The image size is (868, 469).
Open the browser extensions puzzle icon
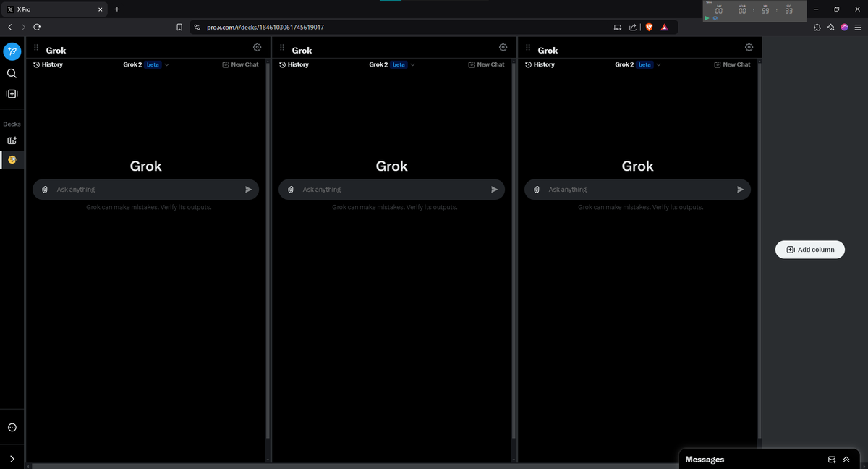(x=817, y=27)
